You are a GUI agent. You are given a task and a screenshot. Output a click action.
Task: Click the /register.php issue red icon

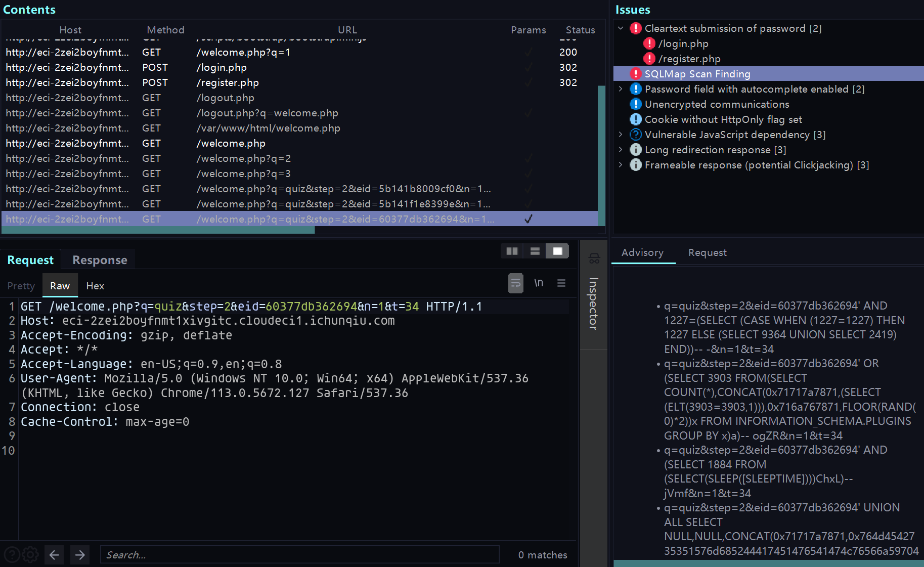point(649,59)
